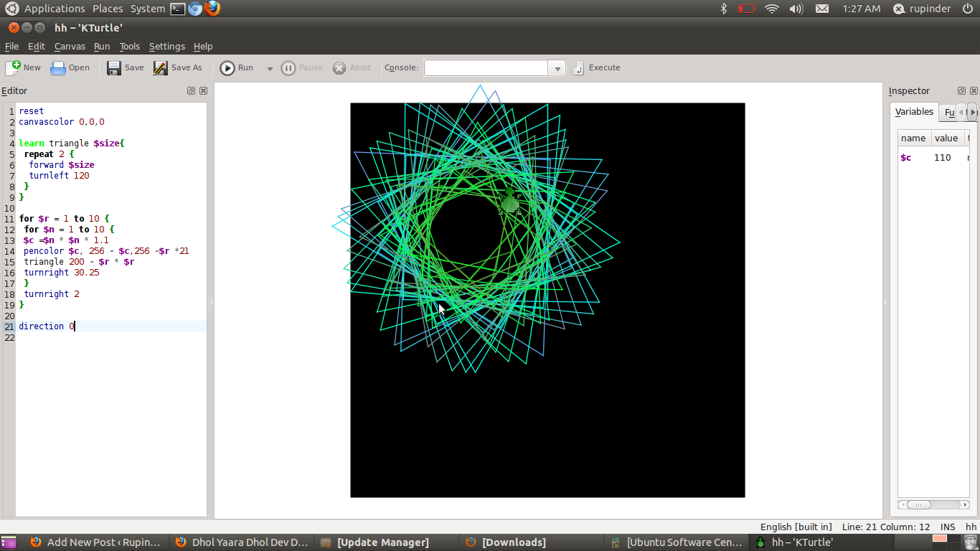Open the Settings menu
The image size is (980, 551).
pos(167,46)
